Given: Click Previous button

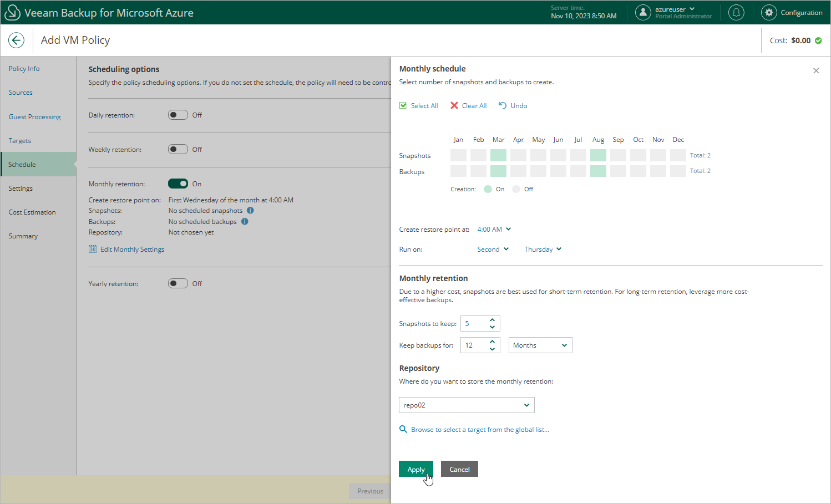Looking at the screenshot, I should pos(370,491).
